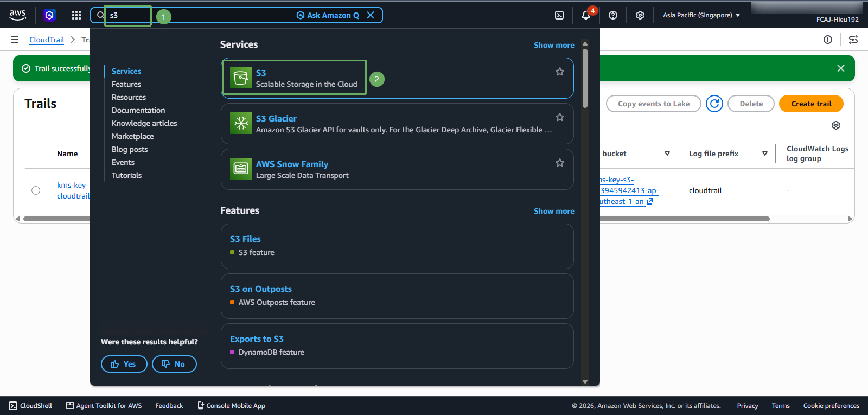Viewport: 868px width, 415px height.
Task: Open the help question mark icon
Action: (x=613, y=15)
